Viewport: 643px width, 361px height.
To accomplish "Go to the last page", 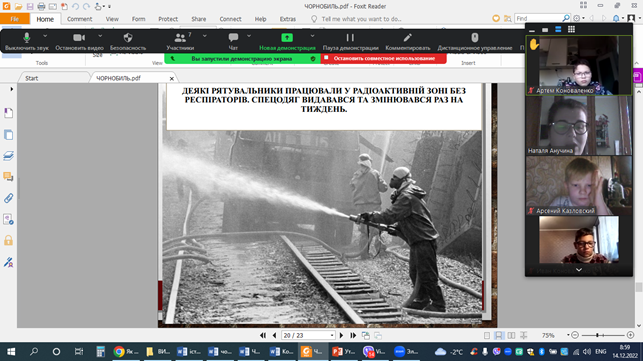I will pyautogui.click(x=353, y=336).
